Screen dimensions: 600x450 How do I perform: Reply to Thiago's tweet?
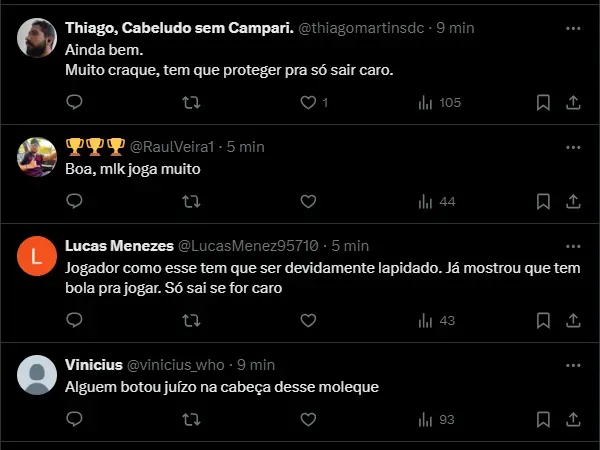(x=74, y=102)
